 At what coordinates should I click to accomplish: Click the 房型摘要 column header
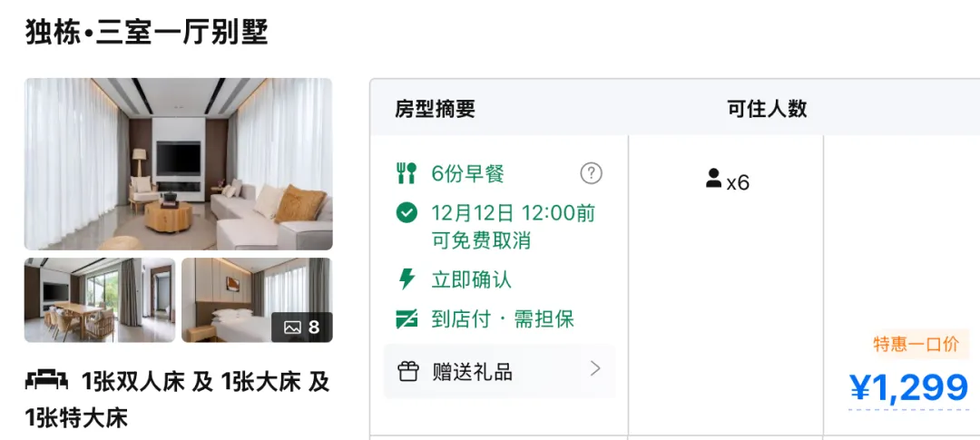click(435, 109)
